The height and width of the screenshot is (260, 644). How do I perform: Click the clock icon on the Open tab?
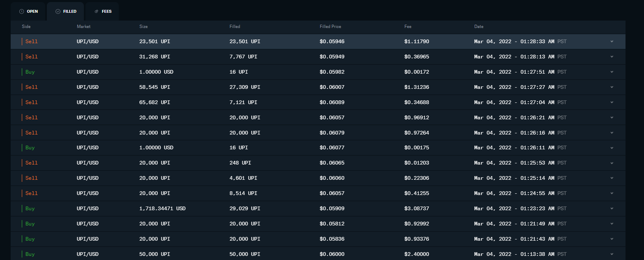click(x=21, y=12)
